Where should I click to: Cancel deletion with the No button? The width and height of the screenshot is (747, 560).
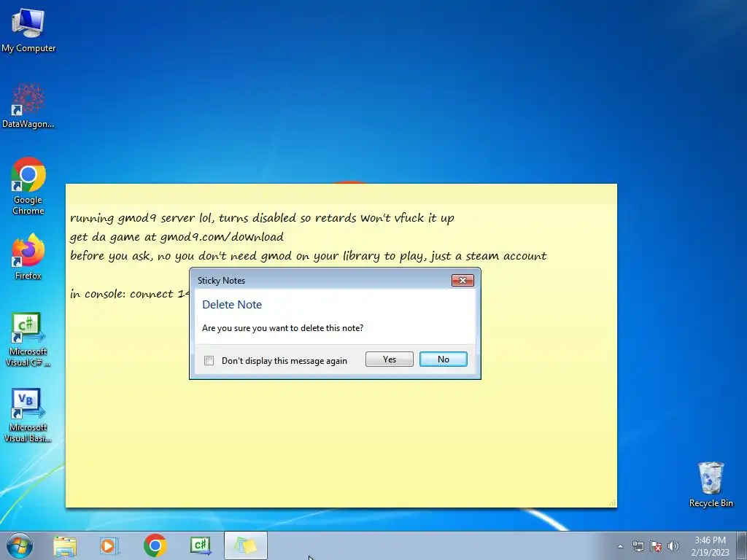pyautogui.click(x=443, y=359)
